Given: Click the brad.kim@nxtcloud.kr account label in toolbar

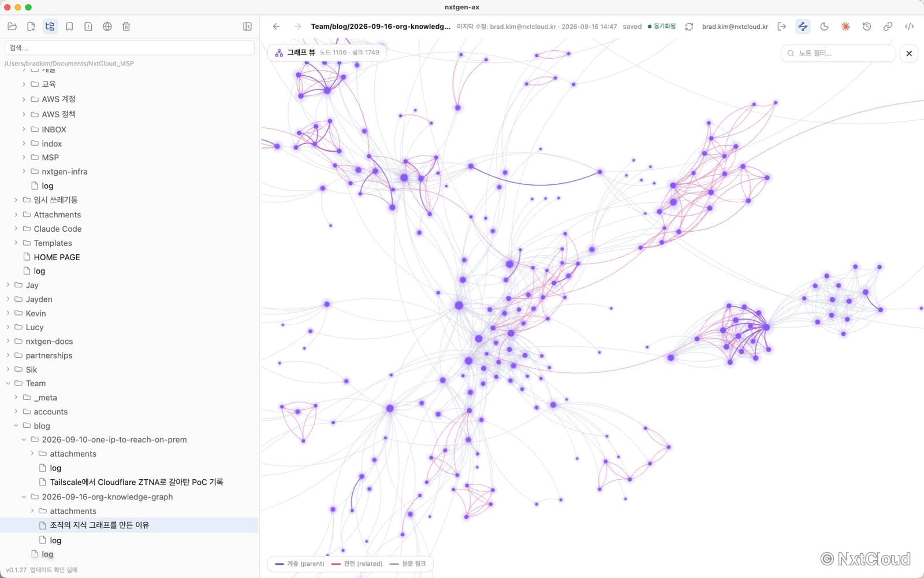Looking at the screenshot, I should 735,27.
